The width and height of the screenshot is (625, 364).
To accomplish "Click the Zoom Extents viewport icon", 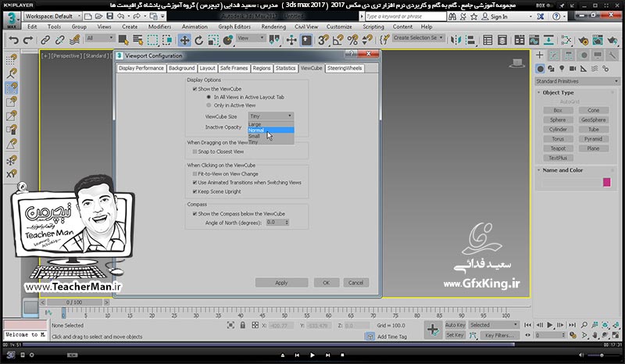I will pyautogui.click(x=605, y=325).
